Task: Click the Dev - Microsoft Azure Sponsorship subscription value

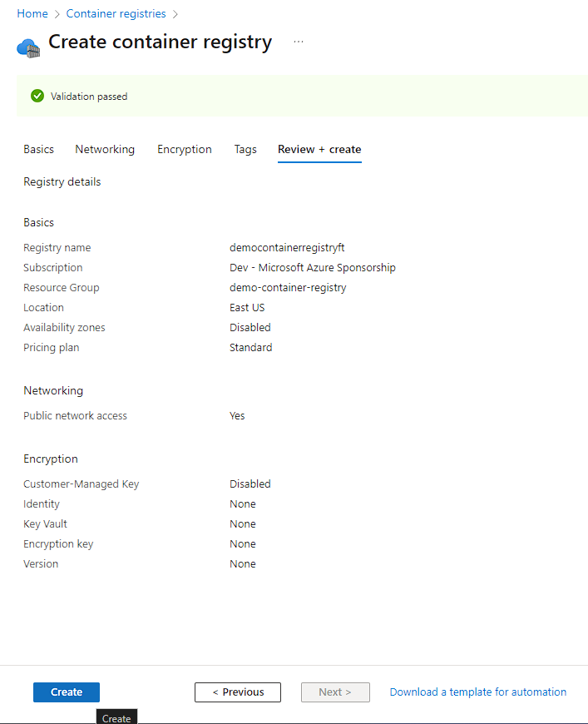Action: point(313,268)
